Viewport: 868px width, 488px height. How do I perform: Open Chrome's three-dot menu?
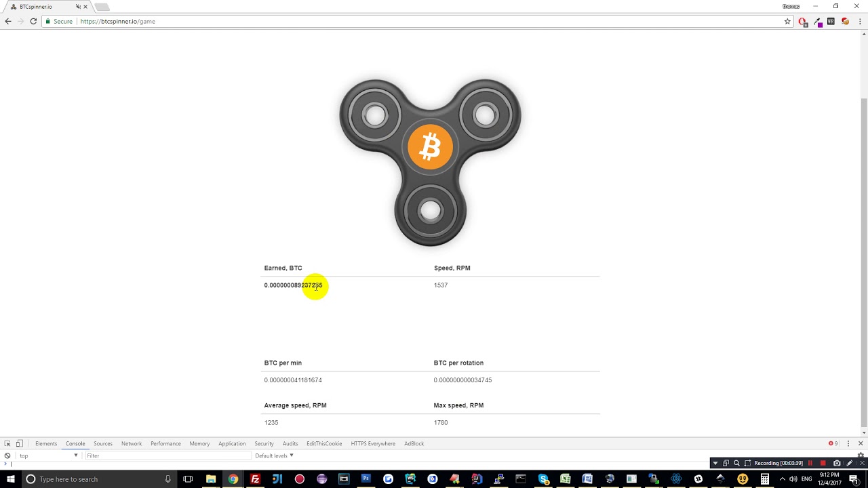(860, 22)
